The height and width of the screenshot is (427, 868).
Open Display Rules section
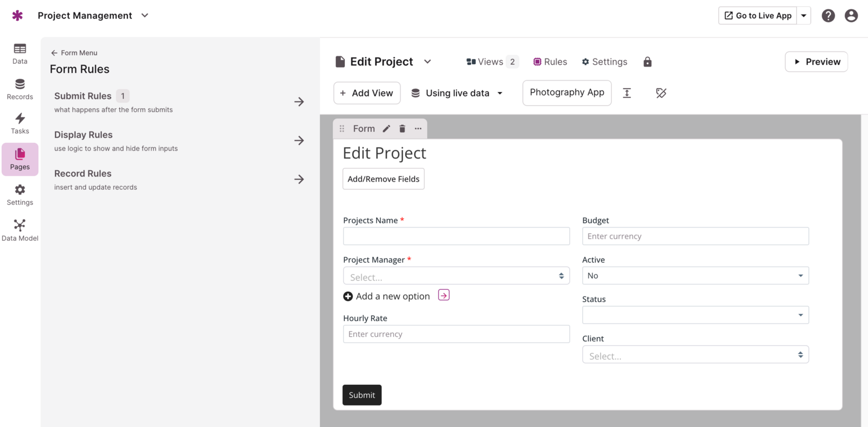pyautogui.click(x=179, y=141)
